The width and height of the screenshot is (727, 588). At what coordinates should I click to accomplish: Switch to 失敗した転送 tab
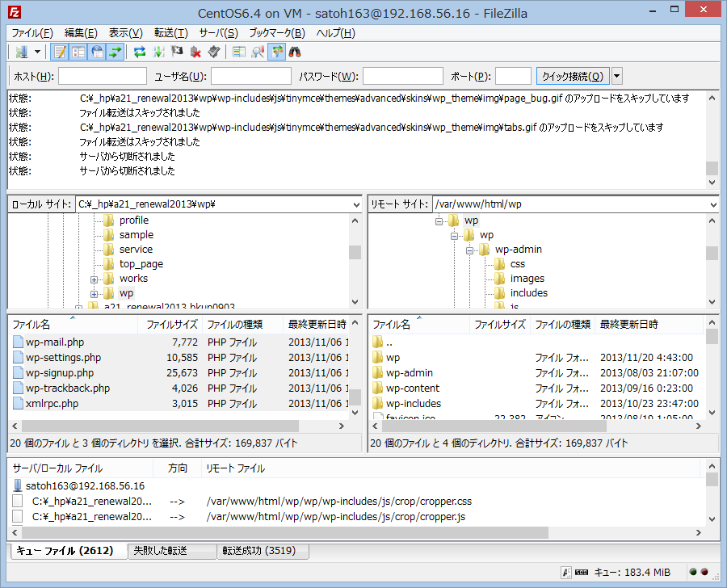coord(172,551)
